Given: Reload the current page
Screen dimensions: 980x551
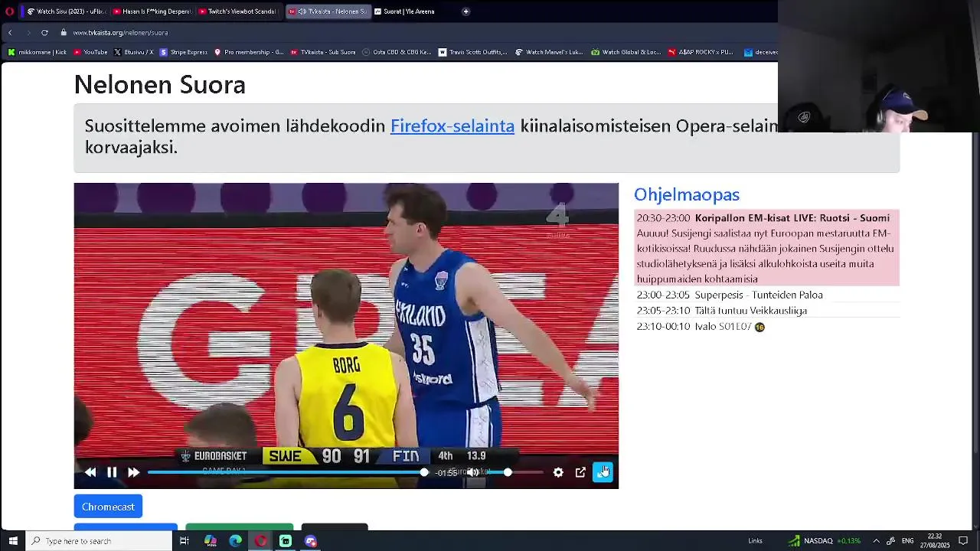Looking at the screenshot, I should pyautogui.click(x=44, y=33).
